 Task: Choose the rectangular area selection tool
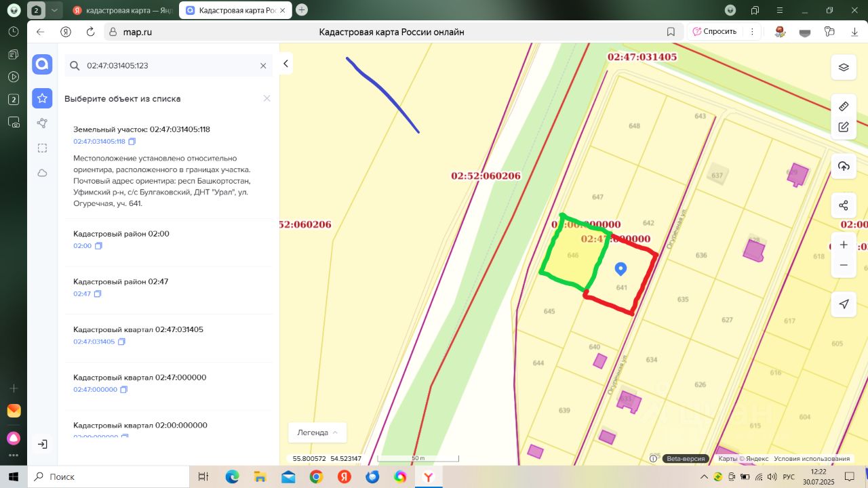[x=42, y=148]
